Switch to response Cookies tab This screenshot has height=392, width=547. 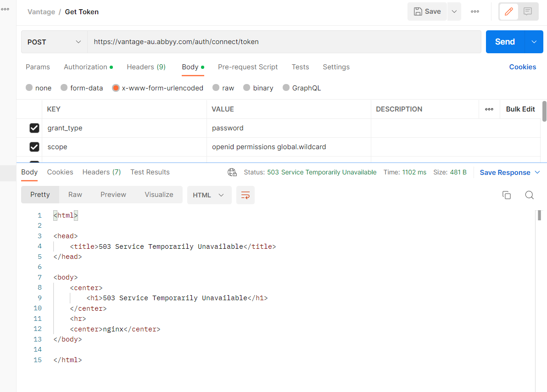[60, 172]
